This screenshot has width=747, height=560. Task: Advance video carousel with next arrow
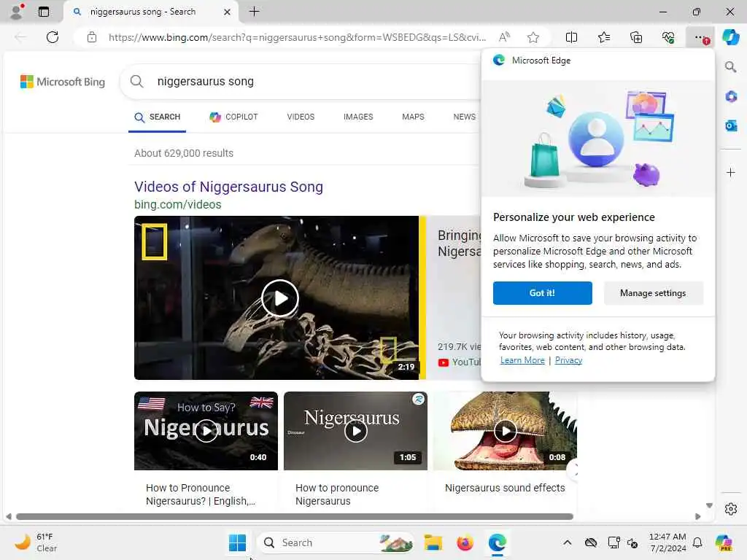(575, 472)
